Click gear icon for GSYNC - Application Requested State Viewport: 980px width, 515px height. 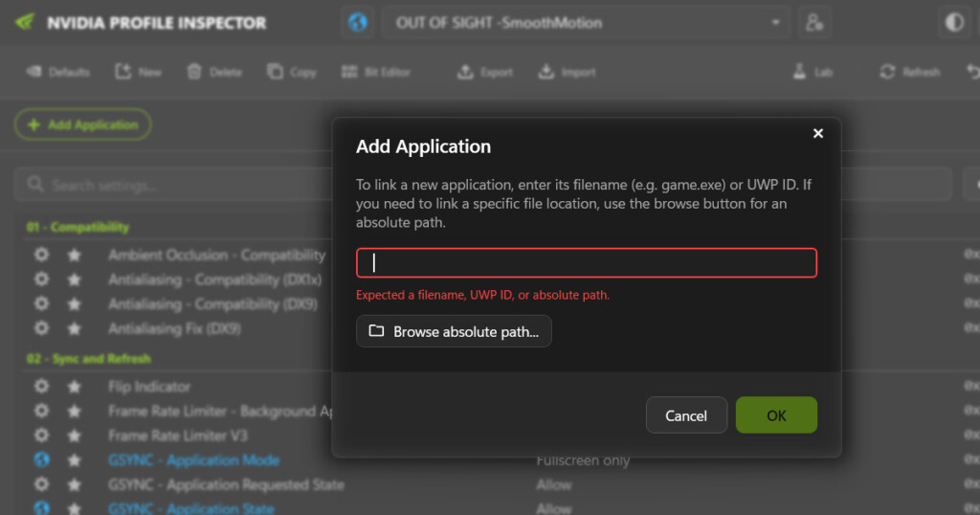41,484
